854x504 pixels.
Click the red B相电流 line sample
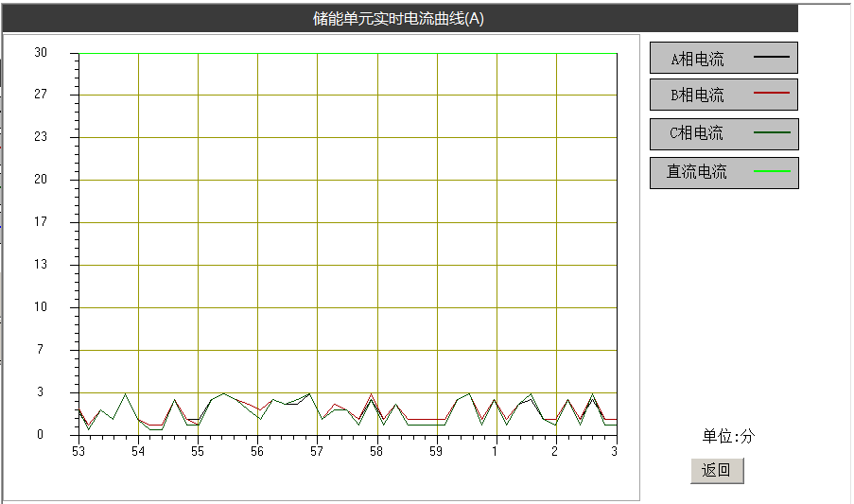[x=771, y=95]
